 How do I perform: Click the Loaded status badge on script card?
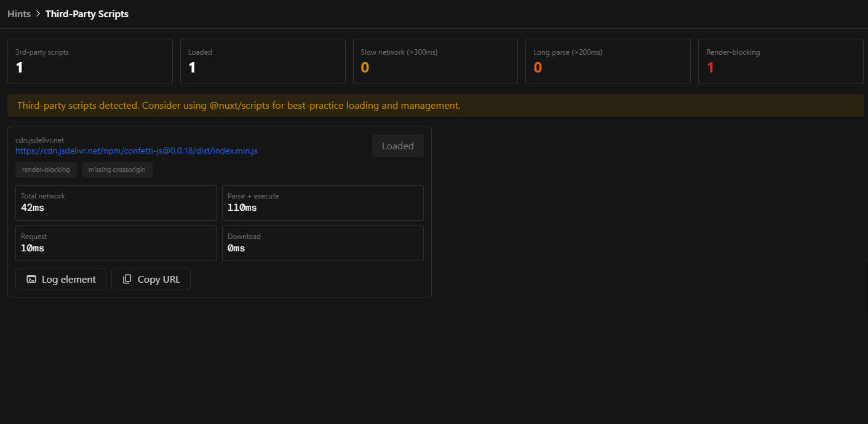[x=397, y=146]
